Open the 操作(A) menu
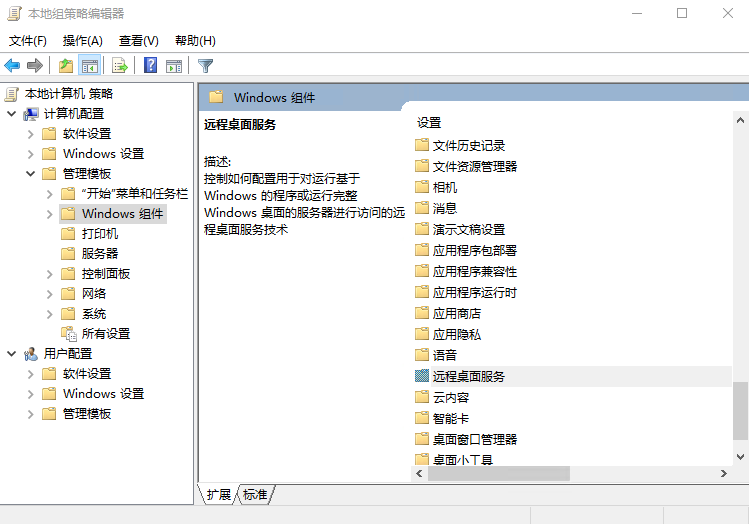This screenshot has height=524, width=749. (82, 41)
